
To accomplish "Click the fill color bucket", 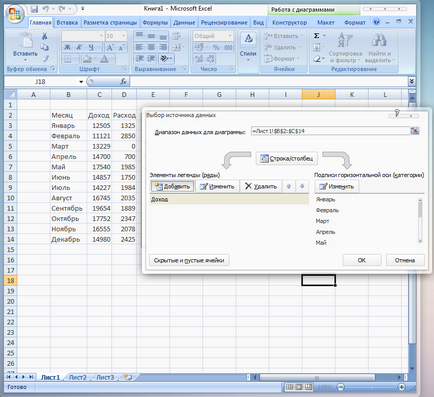I will 87,59.
